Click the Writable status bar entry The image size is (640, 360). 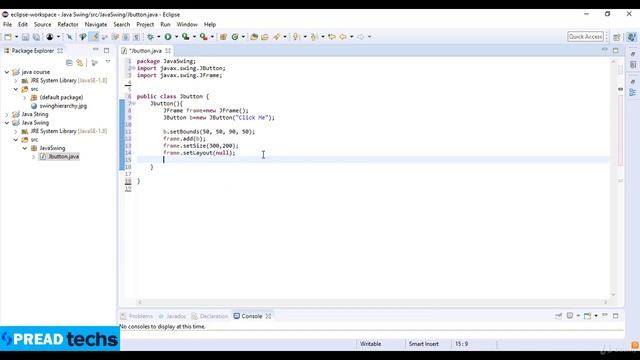(x=370, y=344)
